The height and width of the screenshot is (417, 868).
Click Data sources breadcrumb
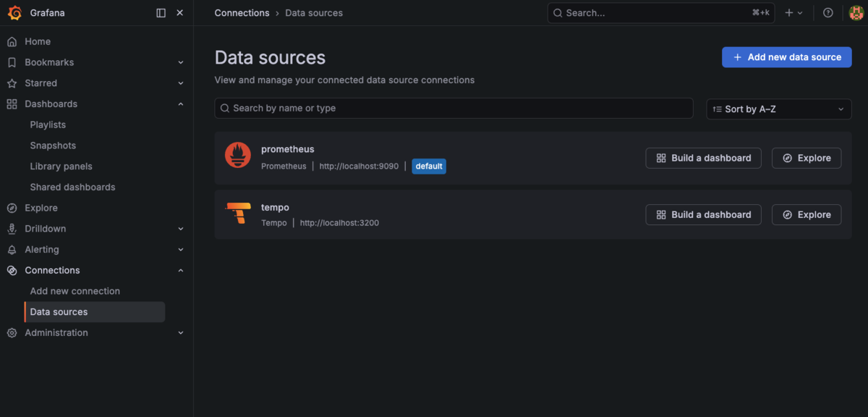314,13
